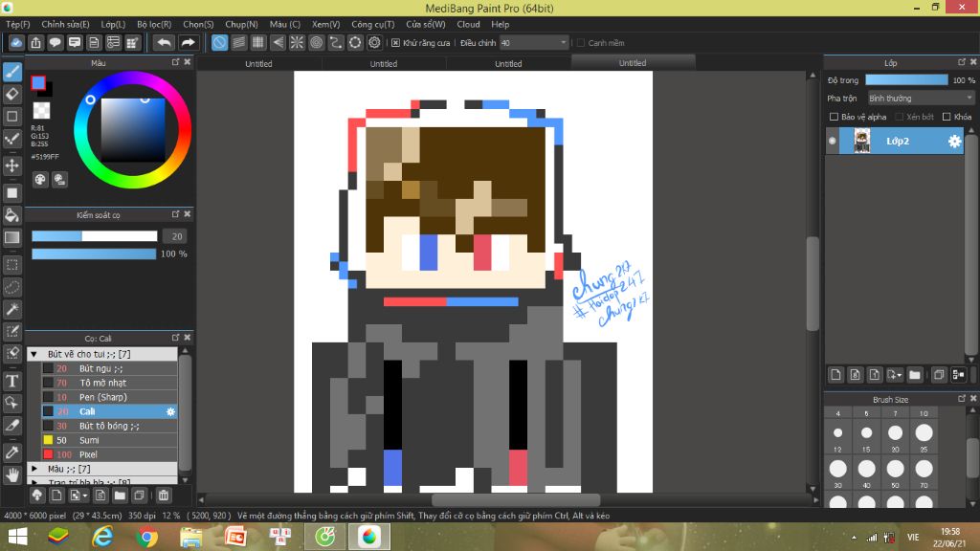Select the Hand tool

(x=12, y=475)
